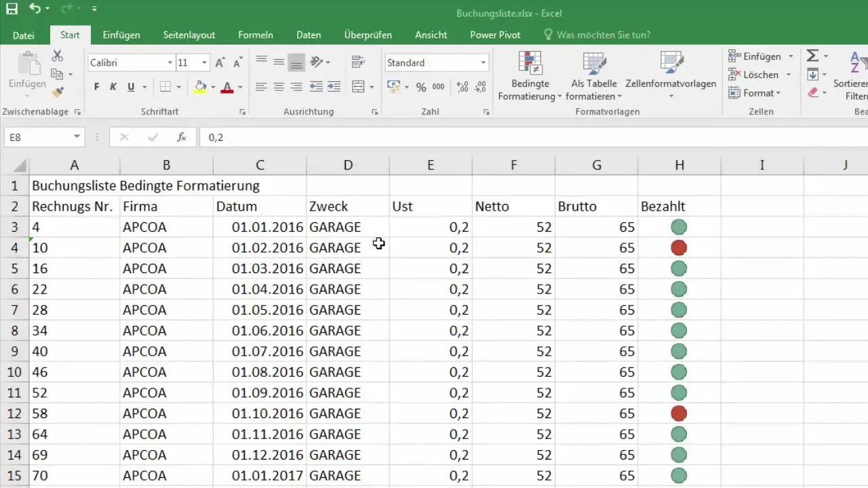868x488 pixels.
Task: Open the fill color dropdown arrow
Action: click(x=212, y=87)
